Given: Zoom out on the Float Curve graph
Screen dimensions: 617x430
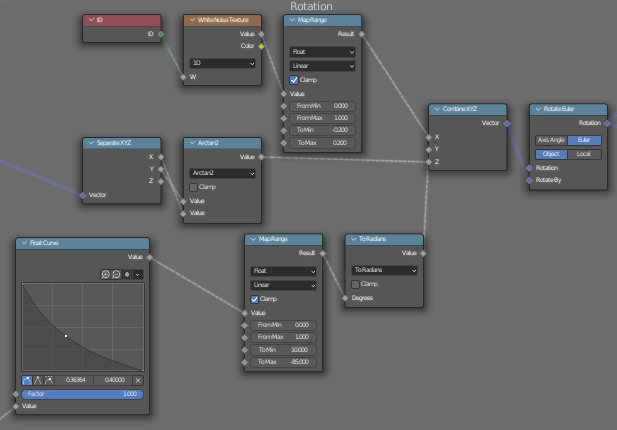Looking at the screenshot, I should [x=116, y=274].
